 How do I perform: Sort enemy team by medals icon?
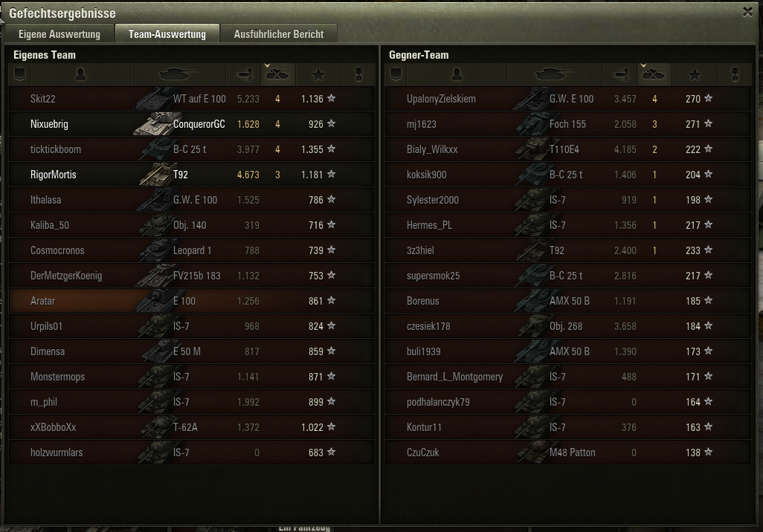click(x=735, y=74)
